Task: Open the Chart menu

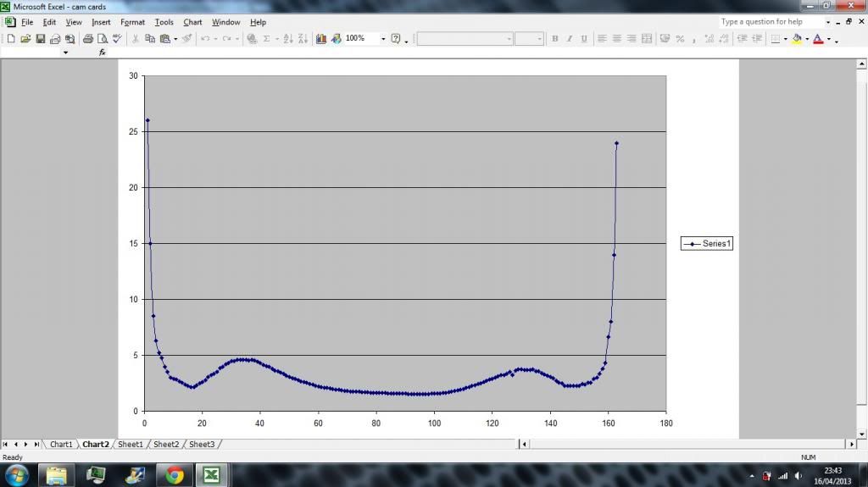Action: [192, 22]
